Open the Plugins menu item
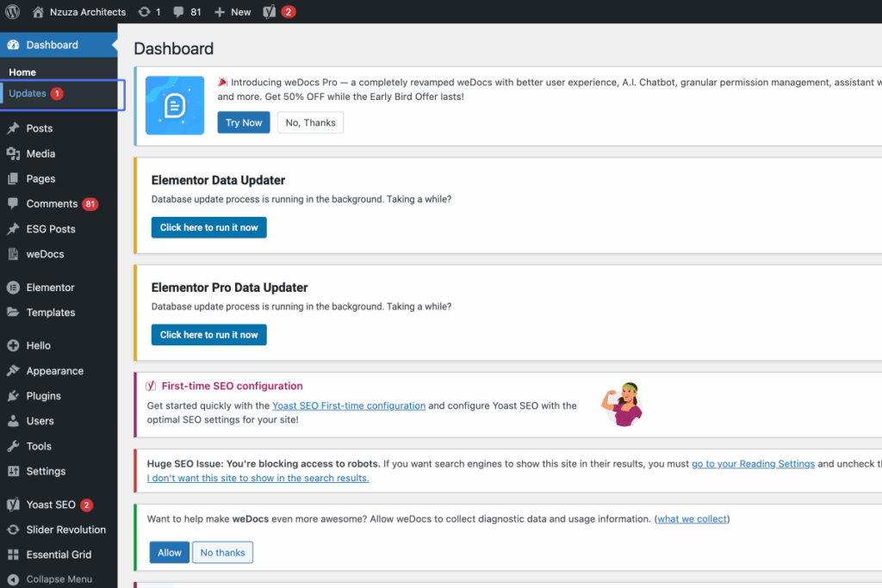The width and height of the screenshot is (882, 588). [x=43, y=396]
